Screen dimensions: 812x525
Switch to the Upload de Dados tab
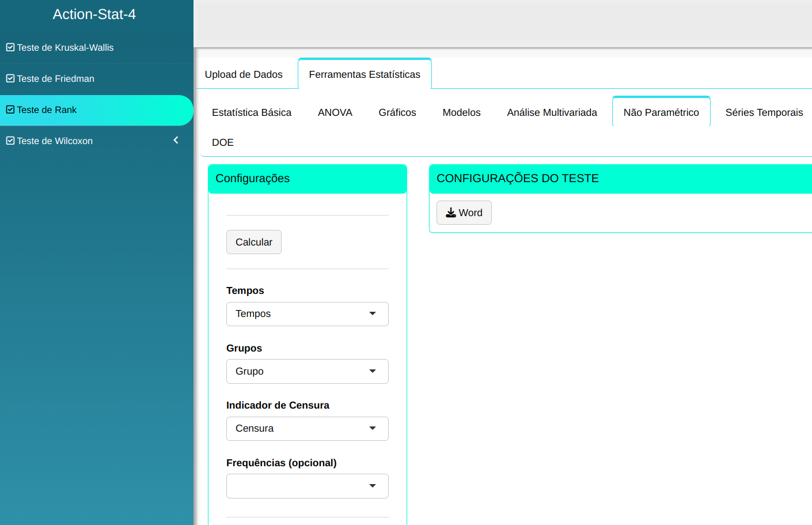[244, 74]
